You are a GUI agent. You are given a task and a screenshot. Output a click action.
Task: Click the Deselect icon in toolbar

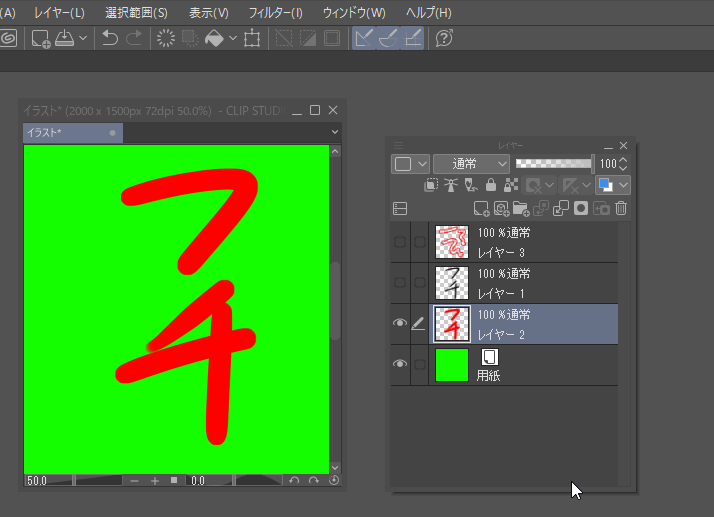click(x=284, y=38)
